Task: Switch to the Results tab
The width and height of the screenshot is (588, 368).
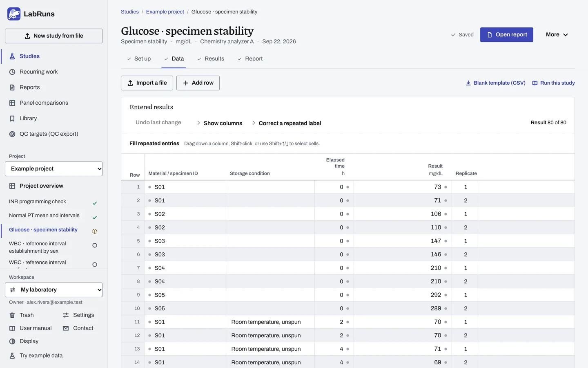Action: 211,59
